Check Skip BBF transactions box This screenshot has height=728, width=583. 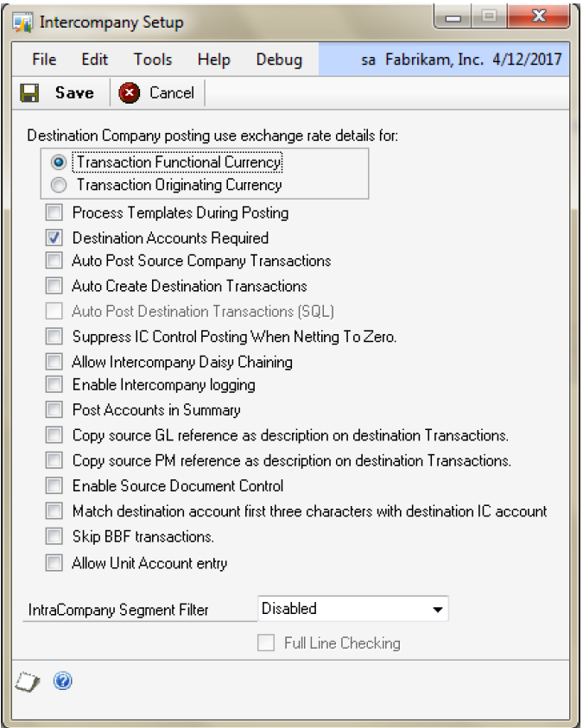(x=54, y=536)
